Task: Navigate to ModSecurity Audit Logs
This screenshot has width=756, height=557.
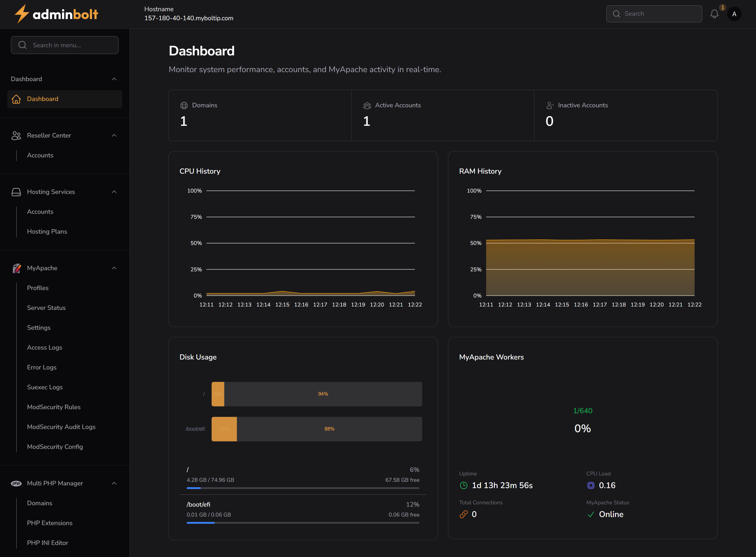Action: pos(61,427)
